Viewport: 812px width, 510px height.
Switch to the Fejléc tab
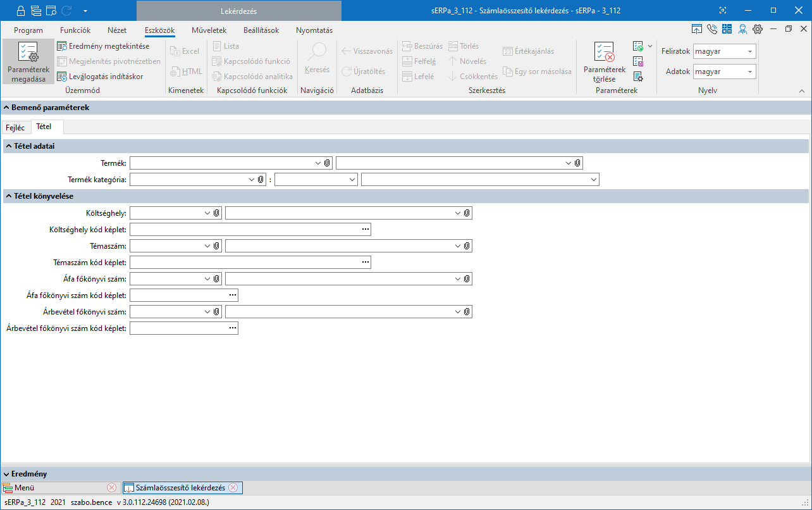click(15, 127)
